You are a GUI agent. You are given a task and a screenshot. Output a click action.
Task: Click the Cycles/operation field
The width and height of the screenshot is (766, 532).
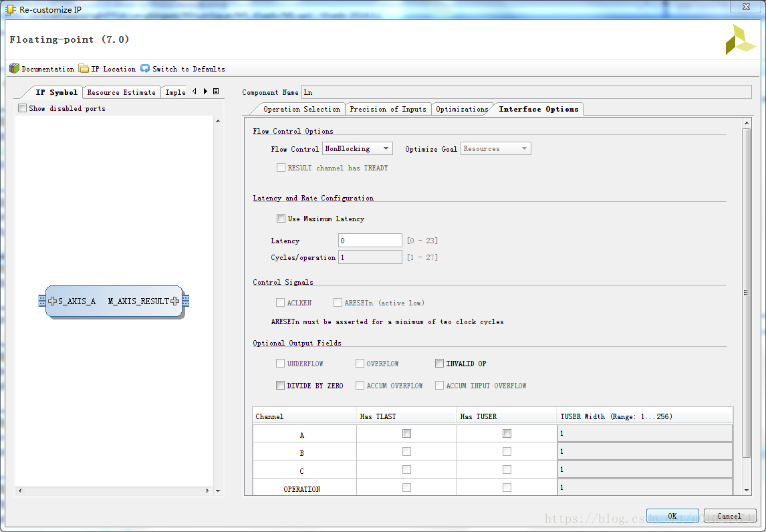370,257
